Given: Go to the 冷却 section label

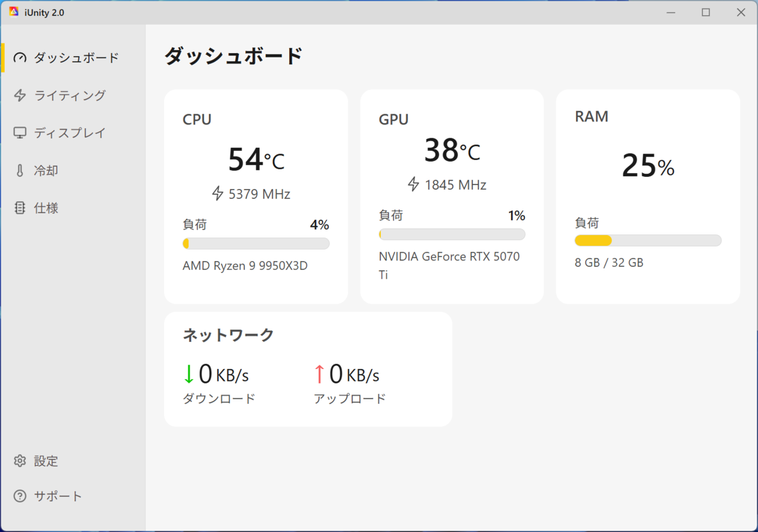Looking at the screenshot, I should [x=46, y=171].
